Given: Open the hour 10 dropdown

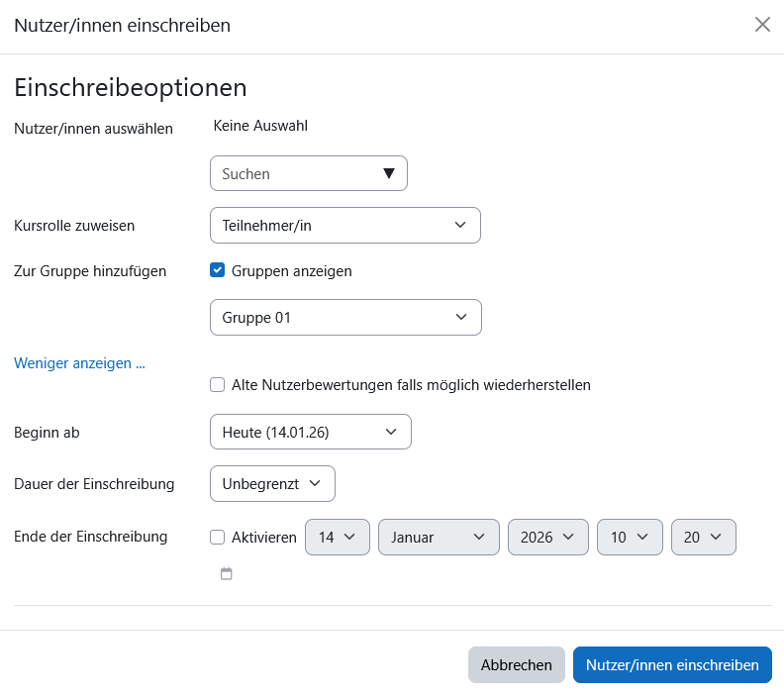Looking at the screenshot, I should pos(630,538).
